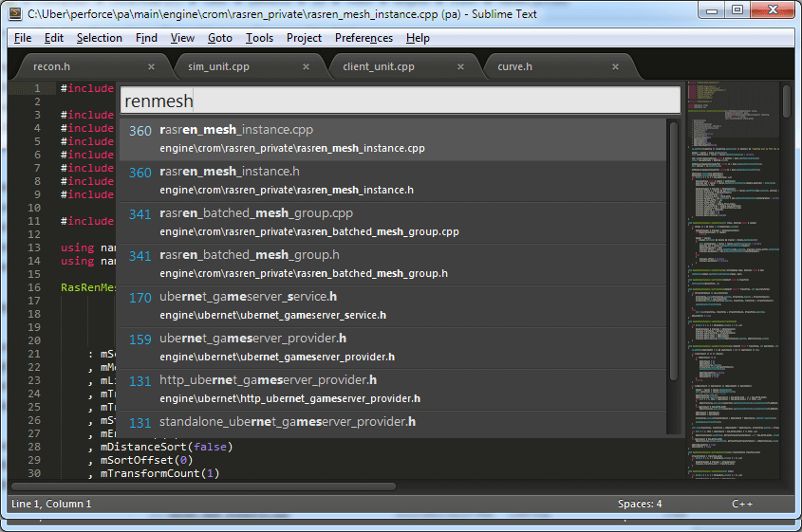Screen dimensions: 802x532
Task: Click the renmesh search input field
Action: click(400, 101)
